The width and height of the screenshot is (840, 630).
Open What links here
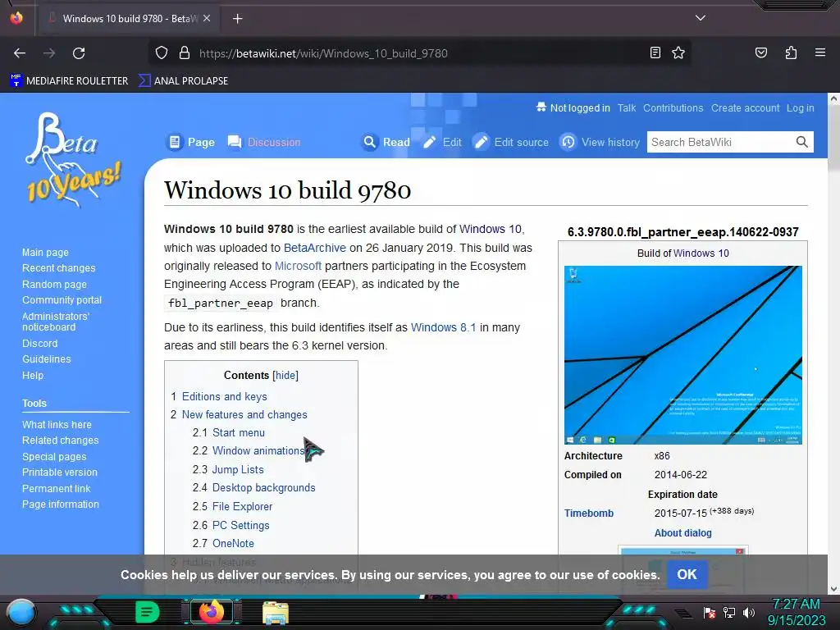click(x=57, y=424)
